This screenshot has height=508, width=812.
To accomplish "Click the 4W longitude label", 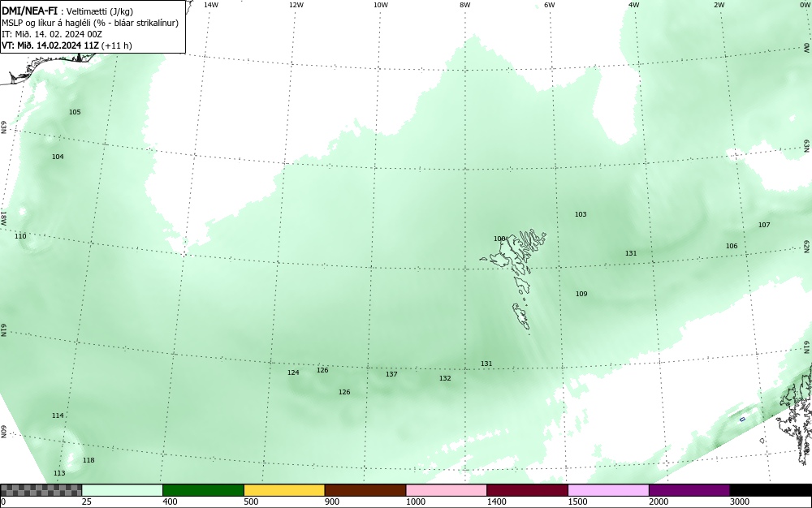I will [634, 5].
